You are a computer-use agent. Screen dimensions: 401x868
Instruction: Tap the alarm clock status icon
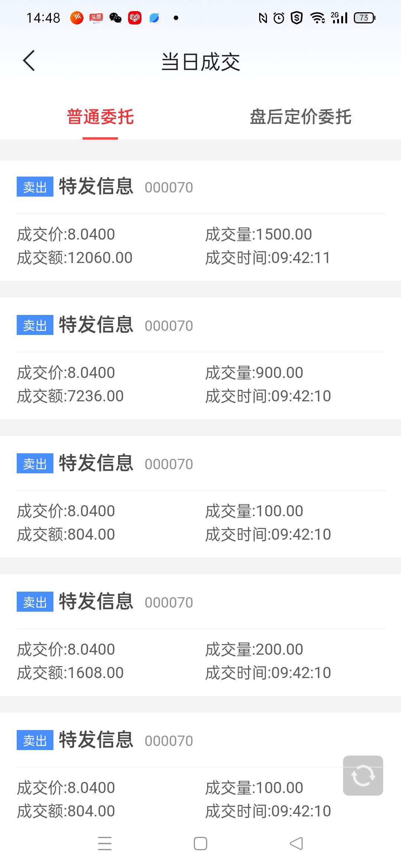[279, 18]
